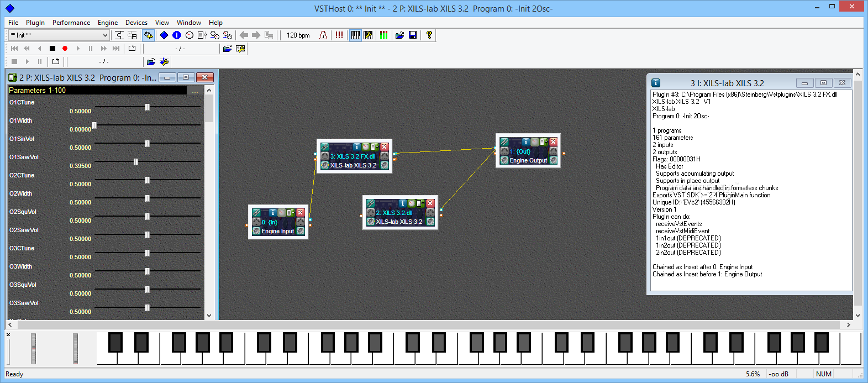This screenshot has width=868, height=383.
Task: Click the keyboard bar close X
Action: [8, 334]
